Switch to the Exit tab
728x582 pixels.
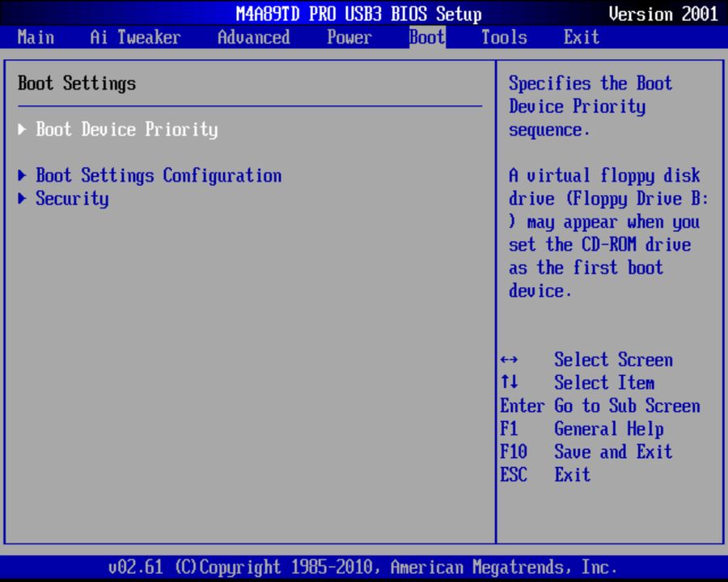click(x=581, y=37)
